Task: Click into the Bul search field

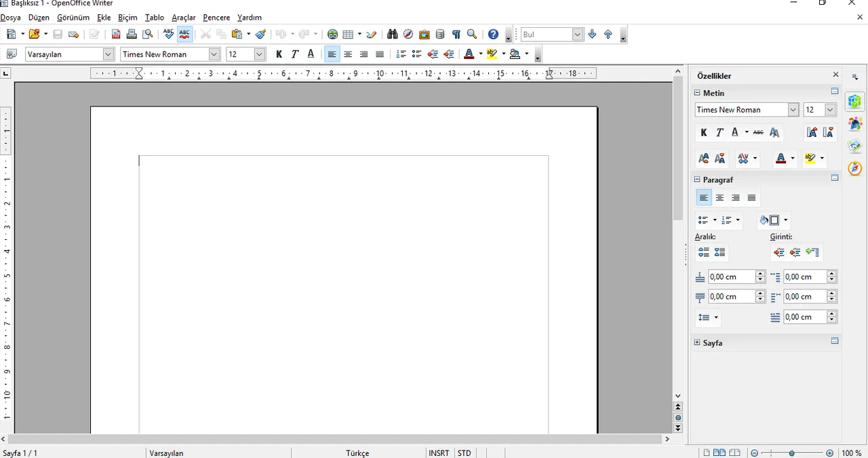Action: point(546,34)
